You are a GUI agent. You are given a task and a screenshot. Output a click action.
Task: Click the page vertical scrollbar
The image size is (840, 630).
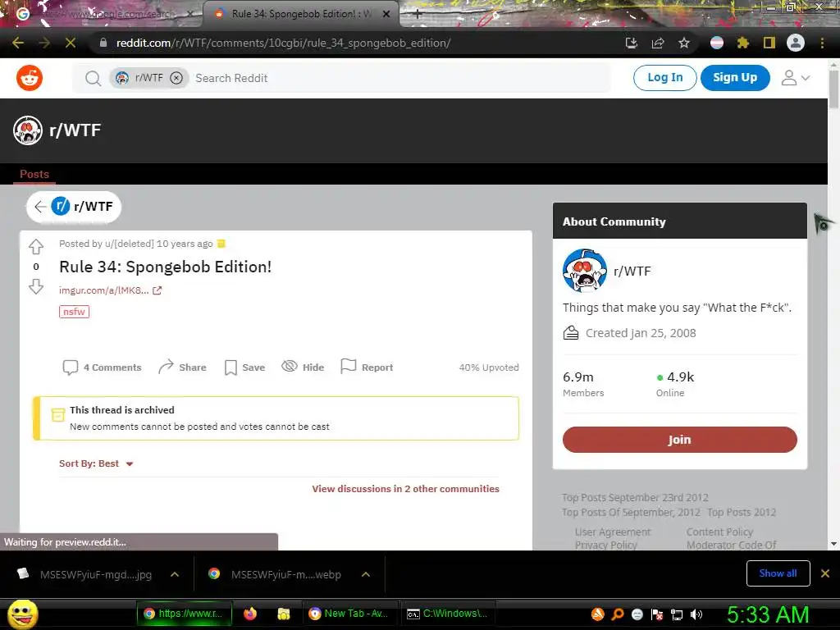833,89
